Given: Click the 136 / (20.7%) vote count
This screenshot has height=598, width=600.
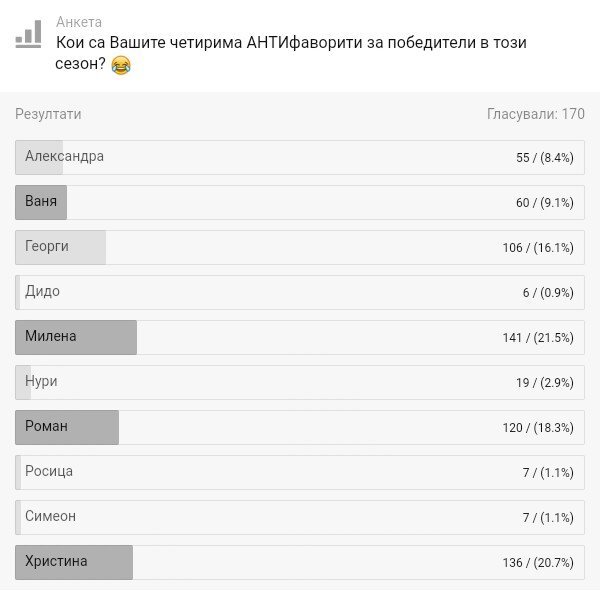Looking at the screenshot, I should click(x=538, y=562).
